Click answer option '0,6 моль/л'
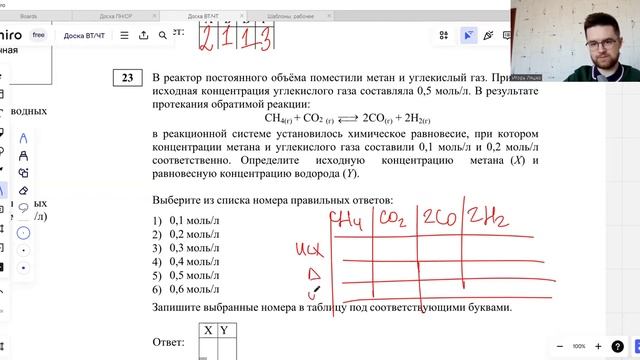Screen dimensions: 640x360 [x=194, y=289]
